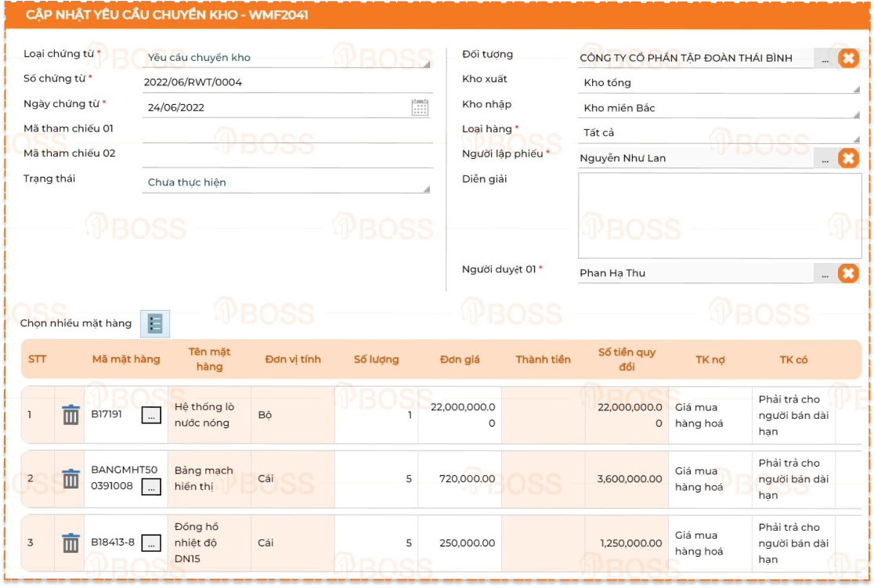874x588 pixels.
Task: Open the Kho xuất warehouse dropdown
Action: pos(719,83)
